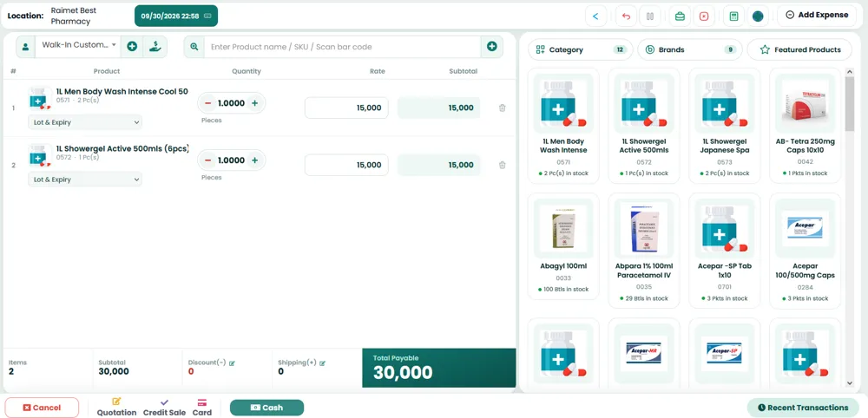Image resolution: width=868 pixels, height=418 pixels.
Task: Show Featured Products tab
Action: click(799, 49)
